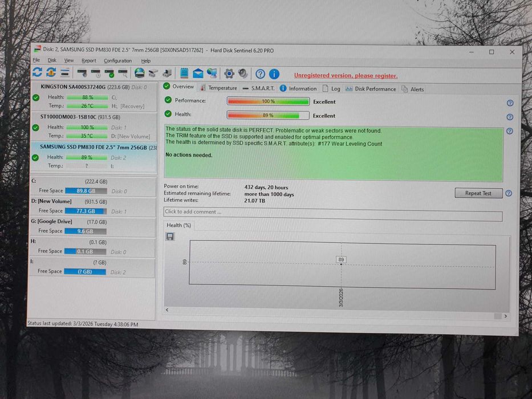Open the blue notepad report icon
Image resolution: width=532 pixels, height=399 pixels.
point(184,73)
